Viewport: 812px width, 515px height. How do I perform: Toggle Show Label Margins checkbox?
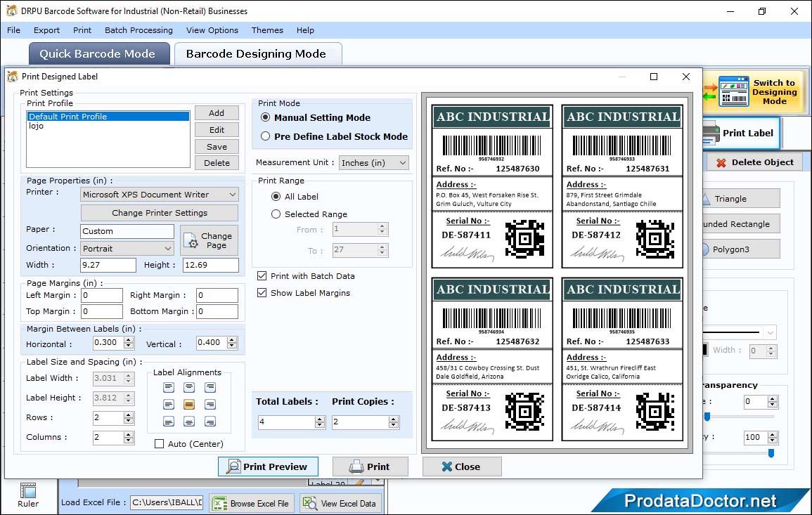(x=262, y=293)
